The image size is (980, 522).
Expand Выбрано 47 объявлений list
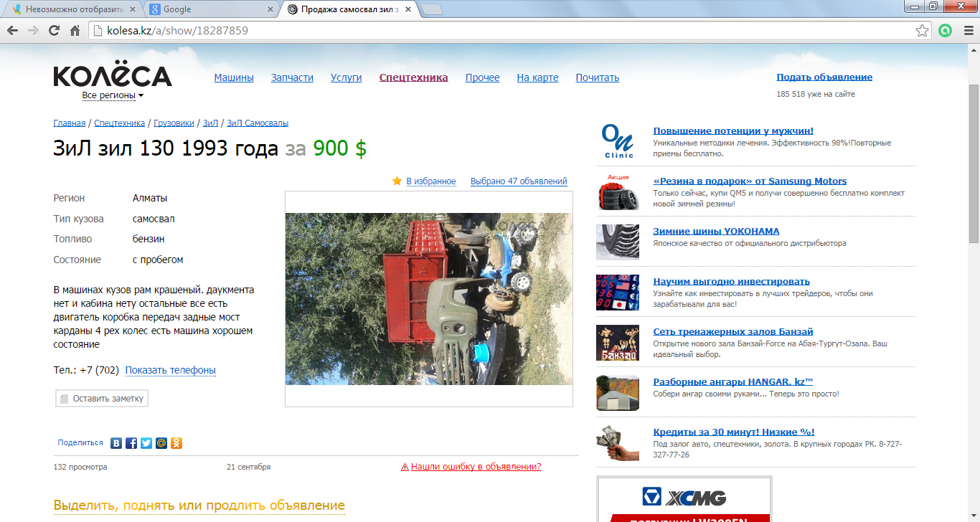(519, 181)
